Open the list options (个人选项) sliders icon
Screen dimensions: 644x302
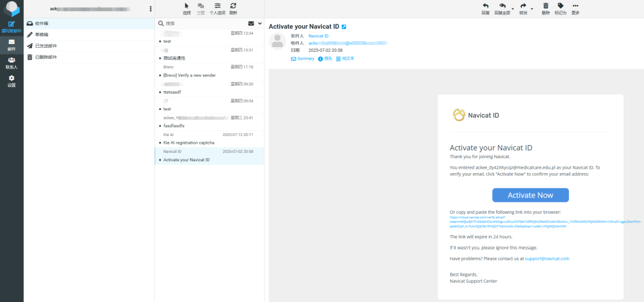pyautogui.click(x=218, y=6)
